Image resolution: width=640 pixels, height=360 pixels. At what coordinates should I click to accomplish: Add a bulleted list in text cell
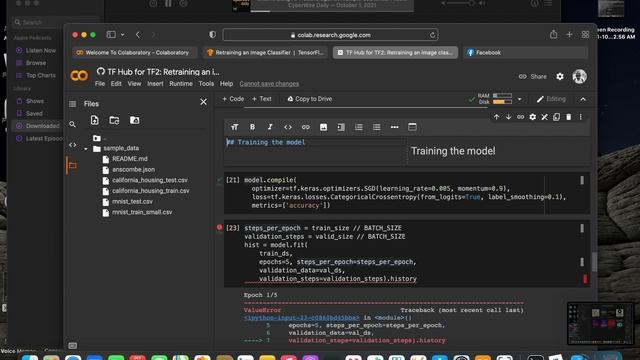376,127
